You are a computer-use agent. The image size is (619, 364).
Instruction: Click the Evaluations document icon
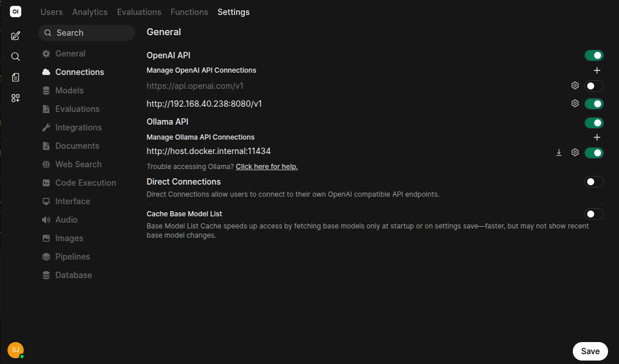pyautogui.click(x=46, y=109)
